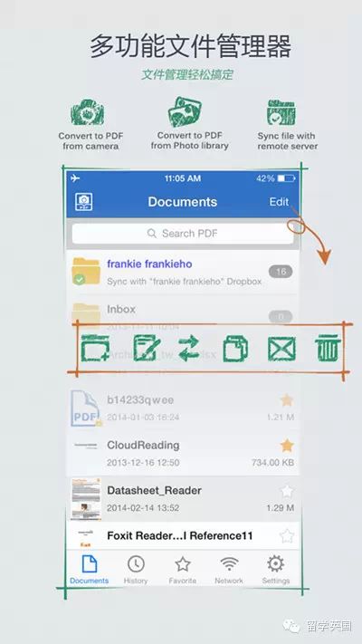The height and width of the screenshot is (644, 362).
Task: Open the Settings tab
Action: (276, 570)
